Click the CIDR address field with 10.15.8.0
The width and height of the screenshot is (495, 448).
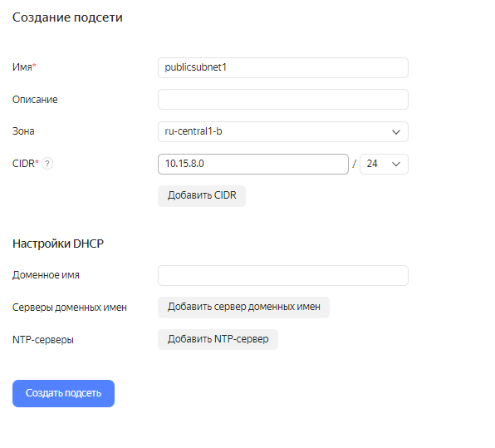(x=253, y=164)
